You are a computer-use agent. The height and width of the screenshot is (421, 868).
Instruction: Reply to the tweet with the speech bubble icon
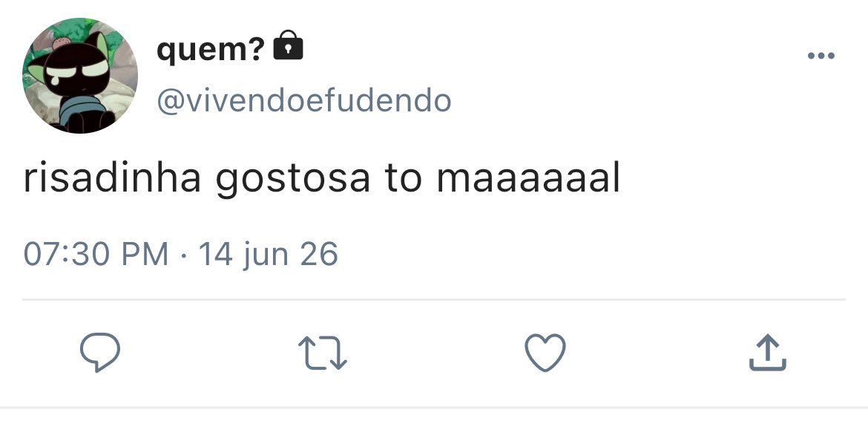pyautogui.click(x=100, y=352)
